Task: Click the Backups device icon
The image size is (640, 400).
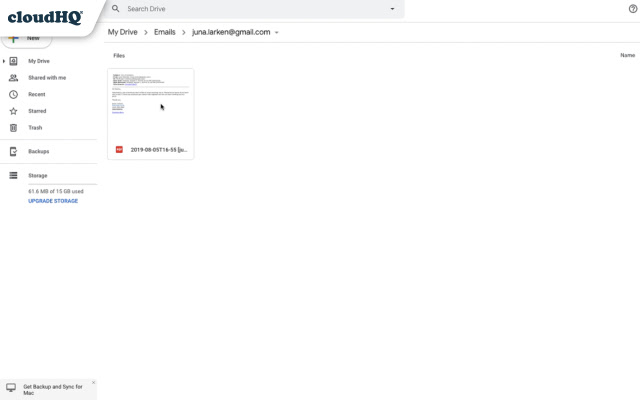Action: tap(13, 151)
